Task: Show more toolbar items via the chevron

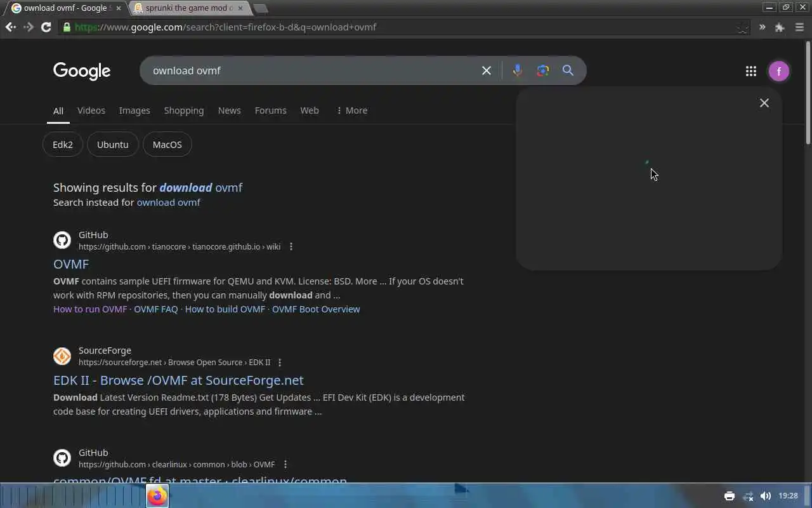Action: pos(762,27)
